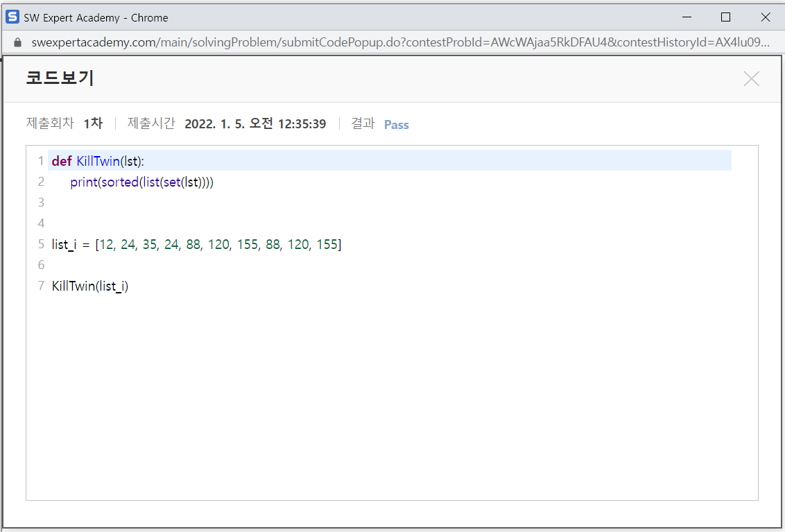This screenshot has width=785, height=532.
Task: Click the list_i assignment code line
Action: click(x=196, y=244)
